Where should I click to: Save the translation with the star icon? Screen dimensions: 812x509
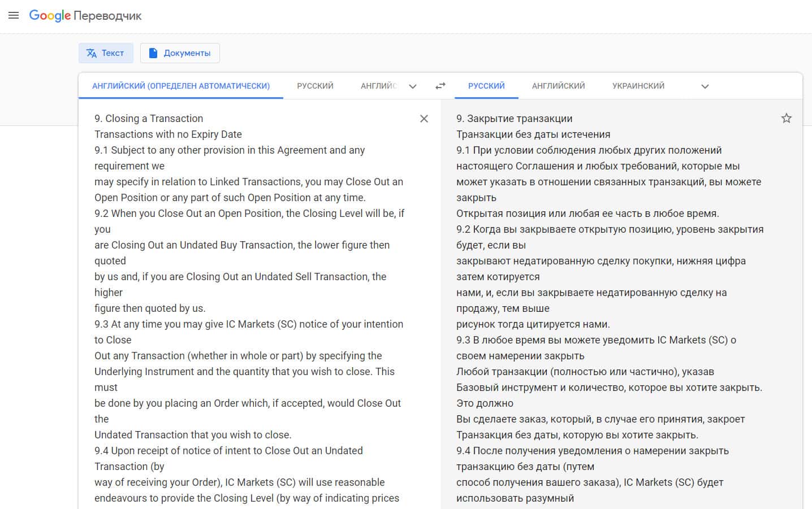point(787,118)
